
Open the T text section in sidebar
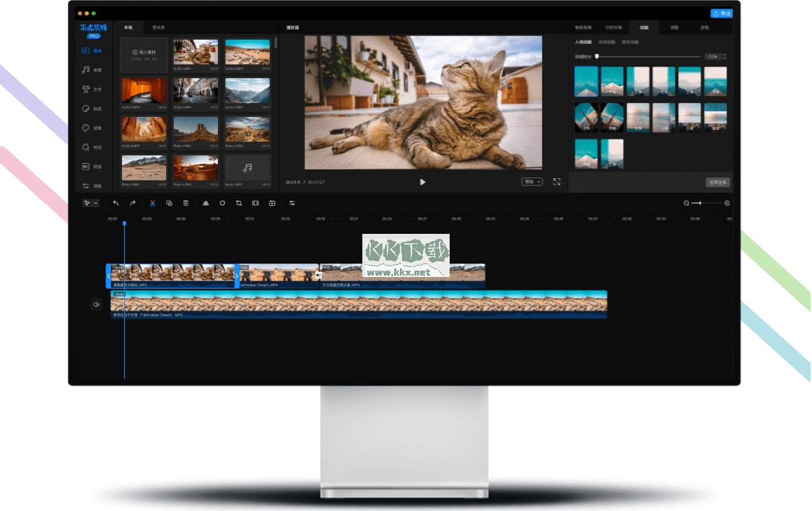click(86, 89)
